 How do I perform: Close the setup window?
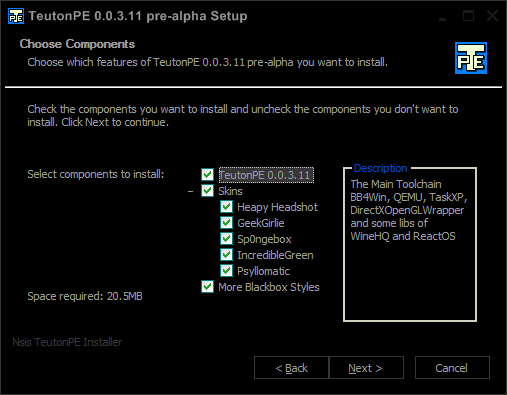(492, 16)
